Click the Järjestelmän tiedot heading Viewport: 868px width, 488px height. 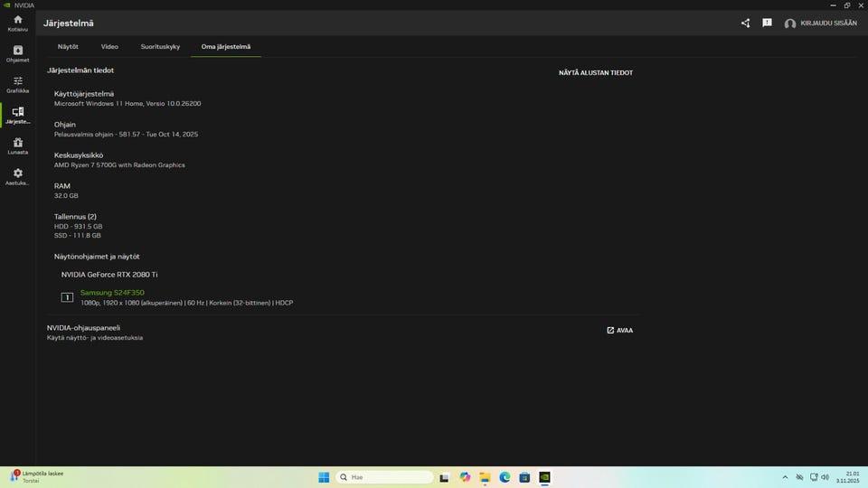pos(80,70)
